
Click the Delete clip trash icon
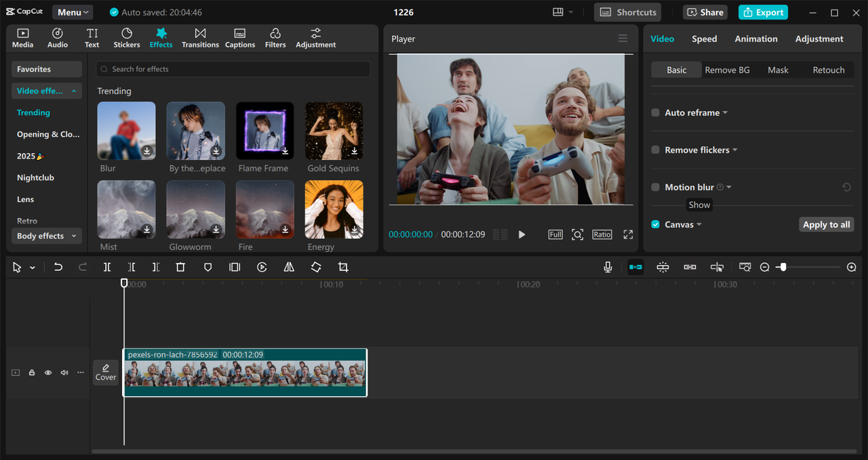pos(180,268)
